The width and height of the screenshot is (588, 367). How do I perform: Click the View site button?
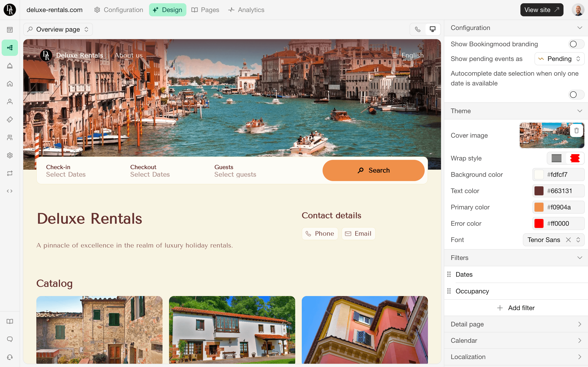(x=542, y=10)
